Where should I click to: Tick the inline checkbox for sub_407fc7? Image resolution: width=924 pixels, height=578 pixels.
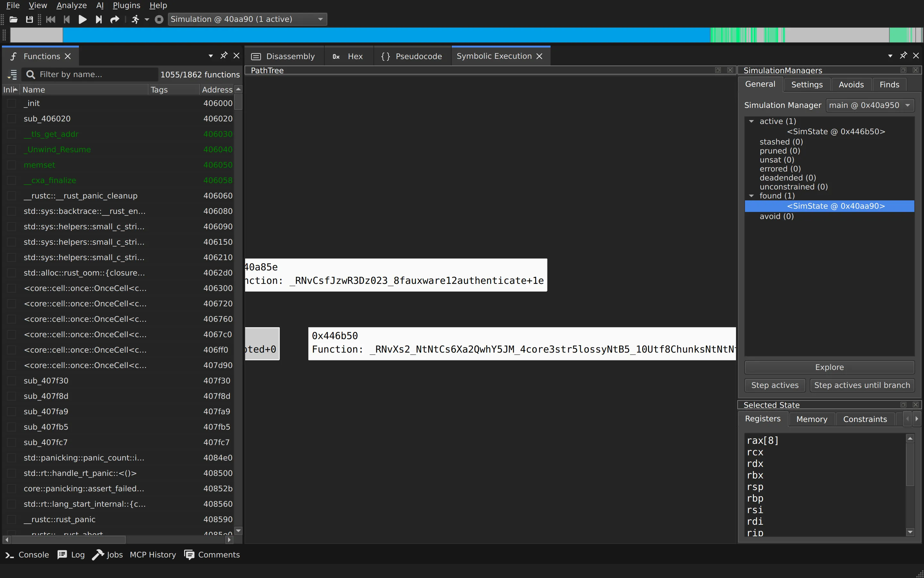[x=12, y=442]
